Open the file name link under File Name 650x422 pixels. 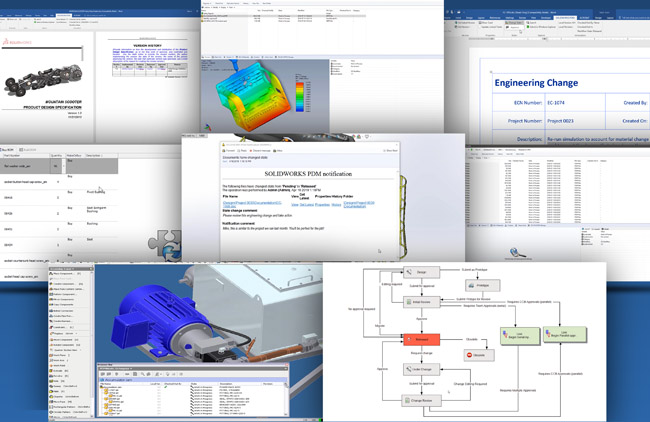(x=252, y=204)
